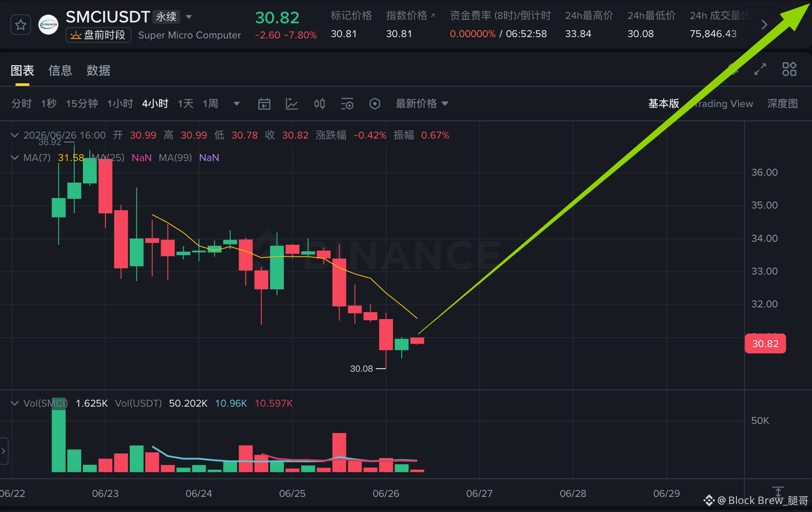This screenshot has height=512, width=812.
Task: Click the auto-scale price axis icon
Action: pos(778,492)
